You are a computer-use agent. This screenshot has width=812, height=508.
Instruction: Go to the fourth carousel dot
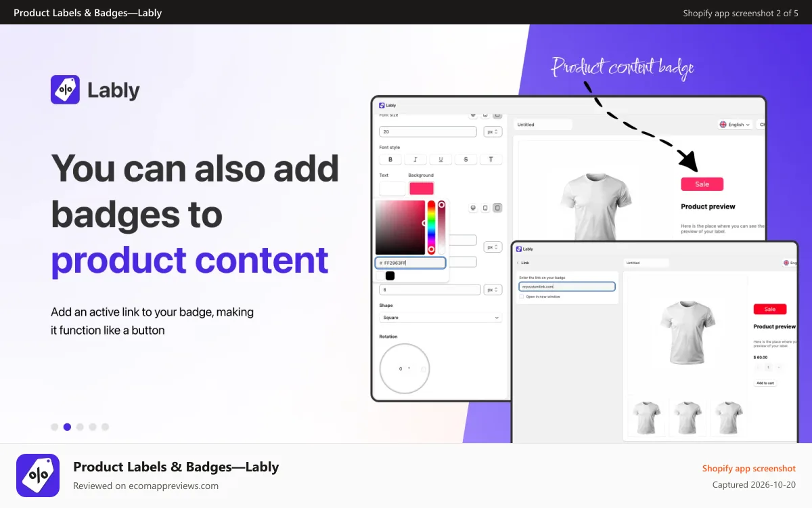[x=93, y=427]
